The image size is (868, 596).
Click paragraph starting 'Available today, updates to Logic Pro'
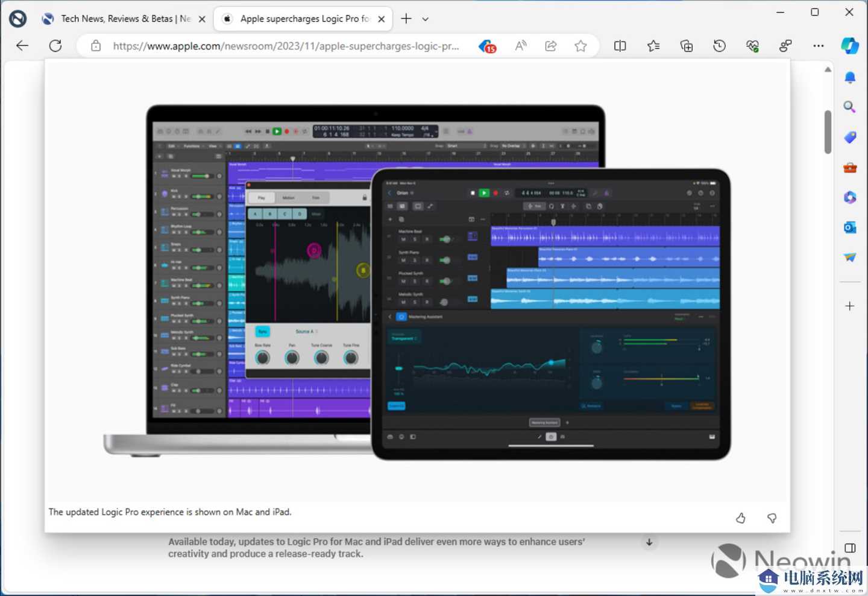click(377, 548)
